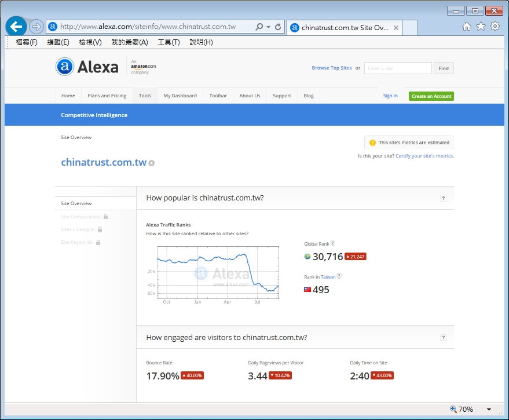The height and width of the screenshot is (420, 509).
Task: Click the yellow estimated-metrics warning icon
Action: pyautogui.click(x=373, y=143)
